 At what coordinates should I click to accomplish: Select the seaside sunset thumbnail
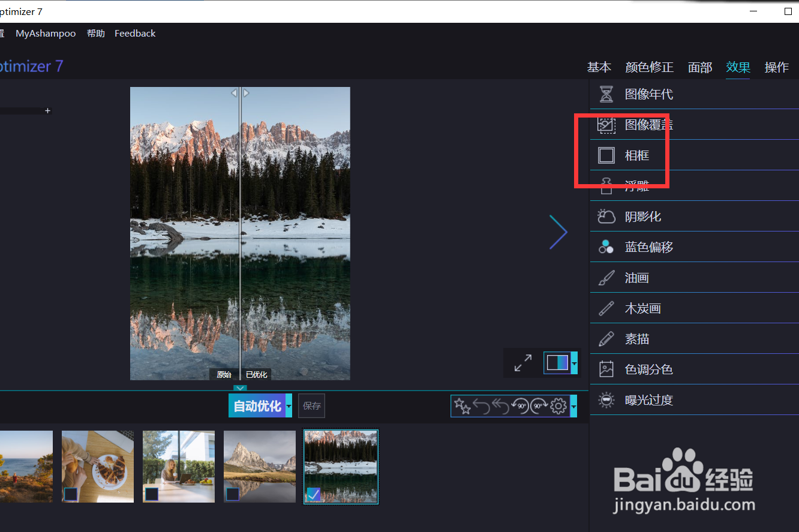[x=26, y=467]
